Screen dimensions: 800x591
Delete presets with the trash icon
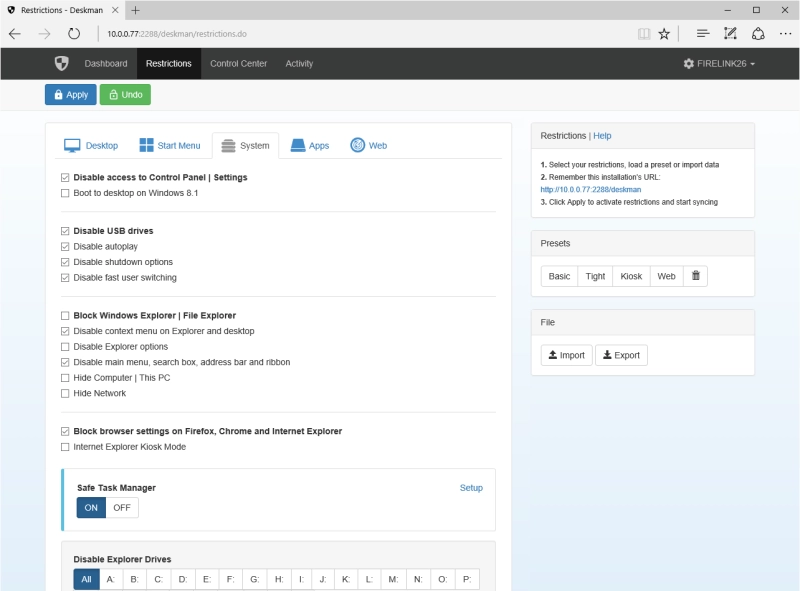coord(695,276)
